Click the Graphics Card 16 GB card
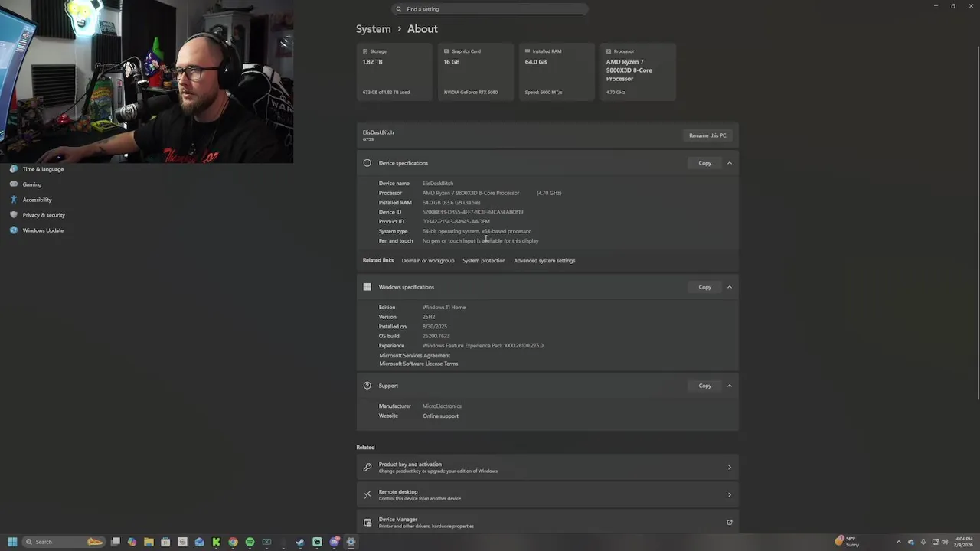 [x=476, y=72]
